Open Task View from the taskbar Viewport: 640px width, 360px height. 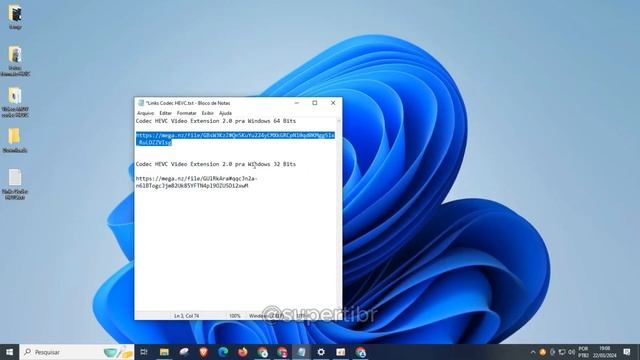[144, 352]
